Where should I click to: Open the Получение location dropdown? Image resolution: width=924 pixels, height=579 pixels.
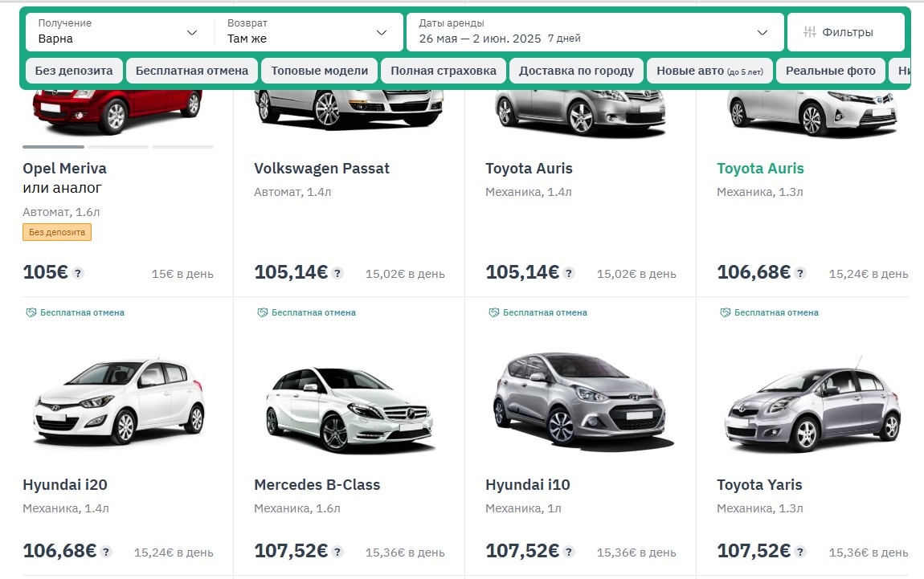point(117,32)
